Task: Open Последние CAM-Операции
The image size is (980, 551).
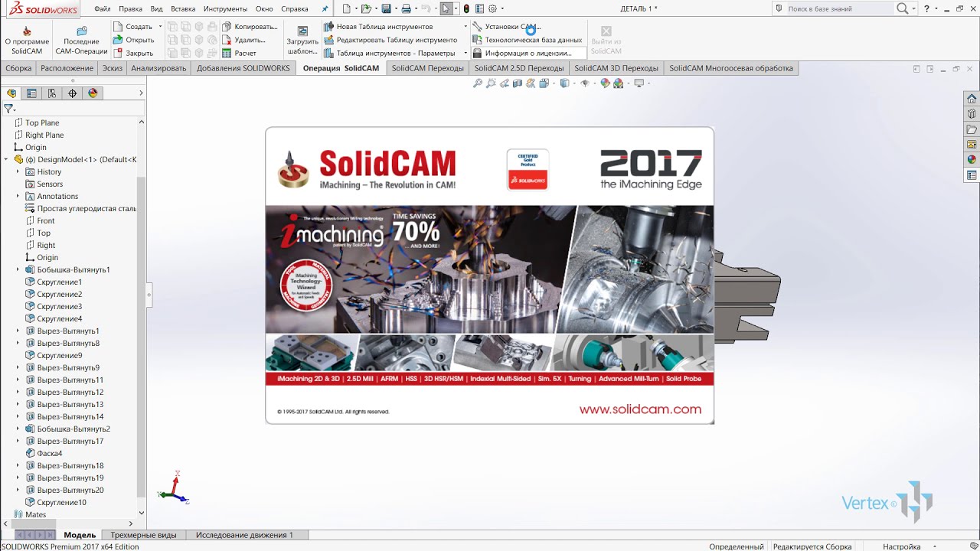Action: 81,40
